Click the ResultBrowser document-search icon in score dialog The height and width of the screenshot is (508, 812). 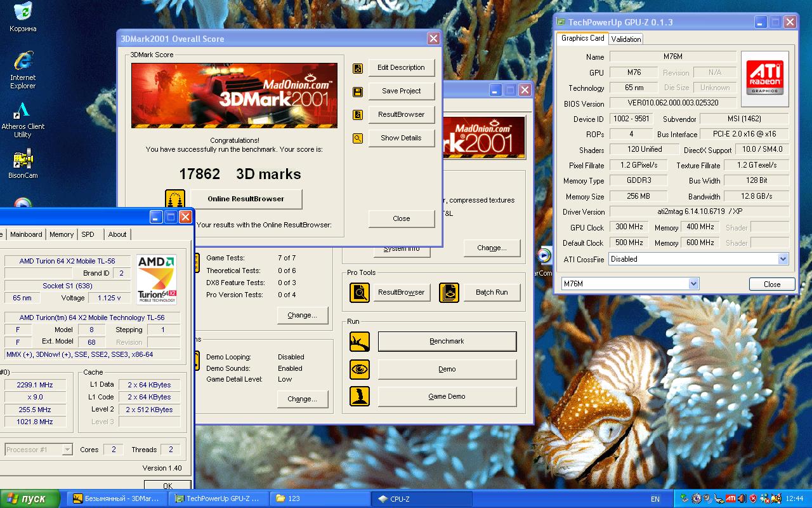358,115
